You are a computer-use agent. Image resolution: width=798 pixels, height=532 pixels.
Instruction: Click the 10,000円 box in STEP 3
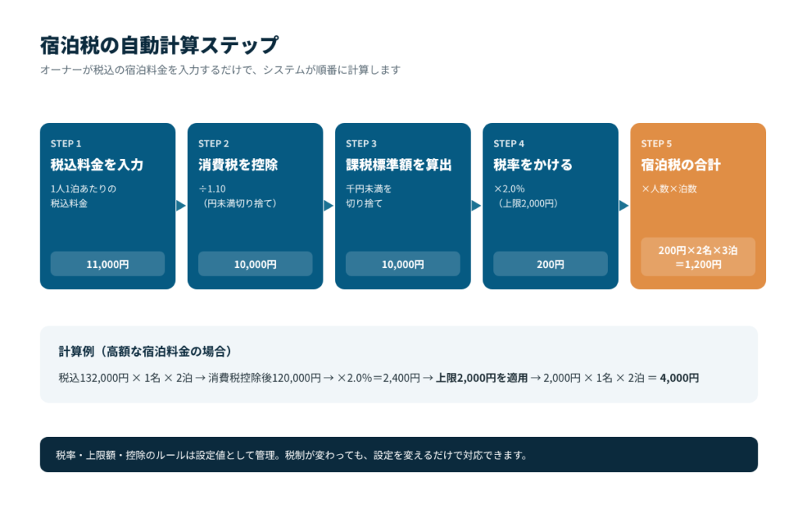403,264
